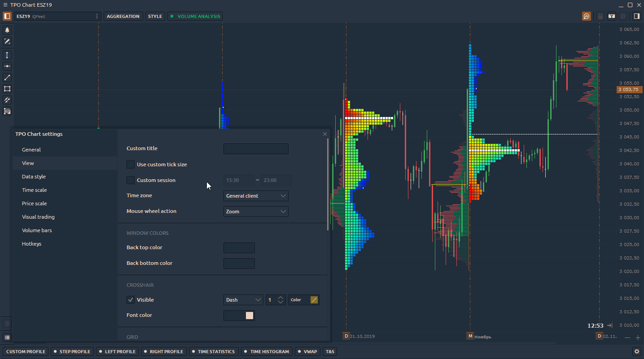Uncheck the crosshair Visible checkbox

coord(131,300)
